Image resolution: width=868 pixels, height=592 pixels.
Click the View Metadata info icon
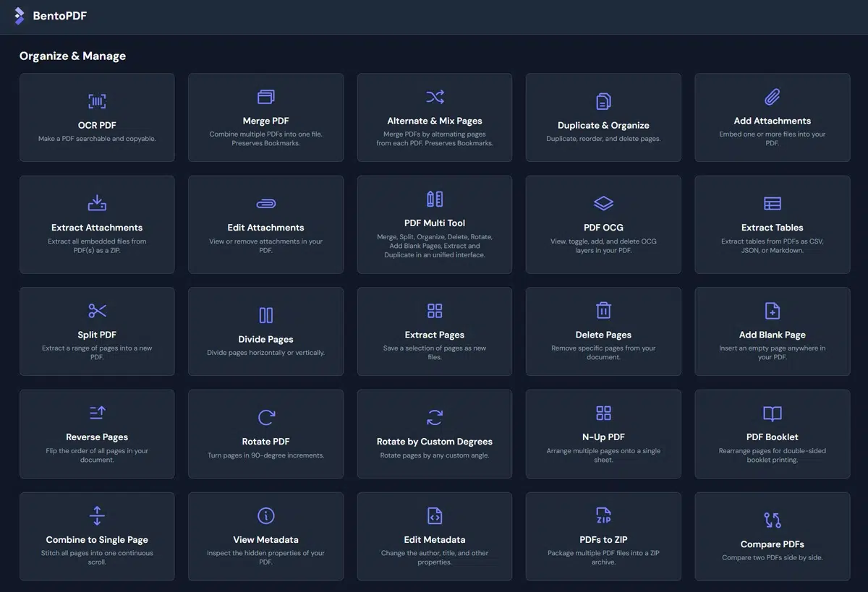265,515
